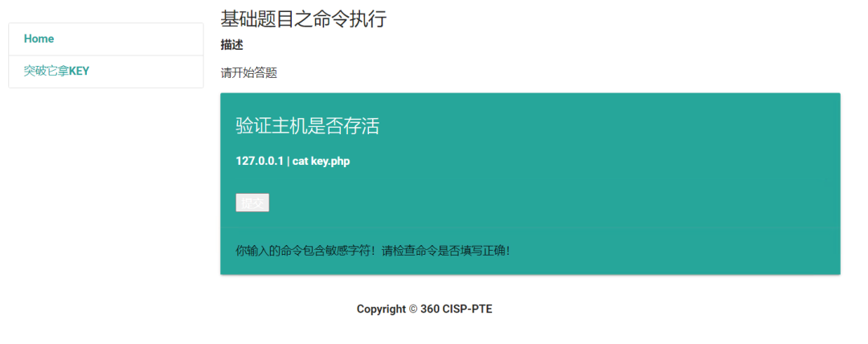868x344 pixels.
Task: Click the 验证主机是否存活 panel heading
Action: point(308,126)
